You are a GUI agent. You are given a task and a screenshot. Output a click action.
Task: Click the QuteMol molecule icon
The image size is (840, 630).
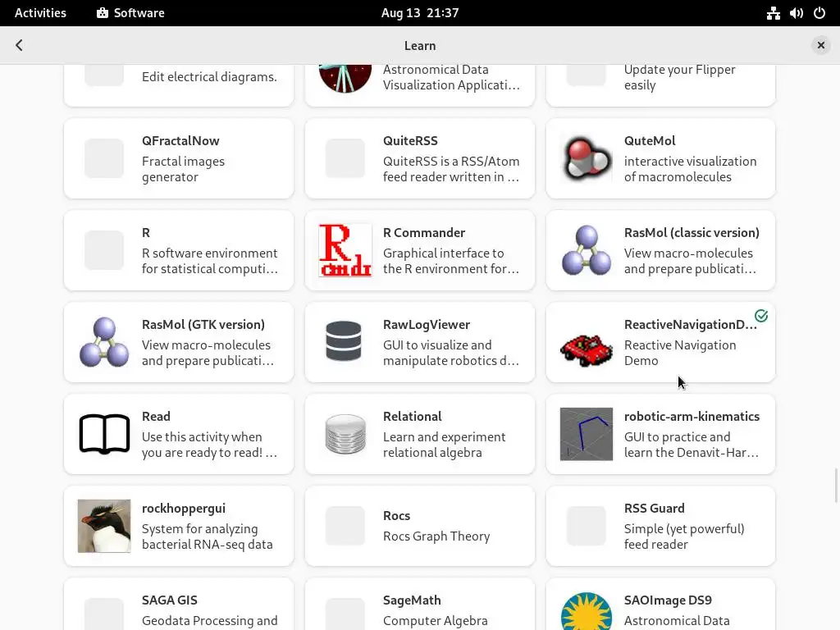click(x=586, y=158)
